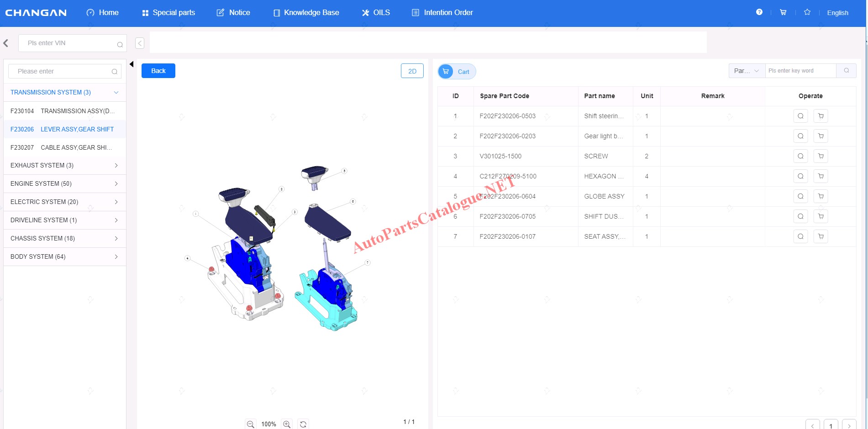
Task: Open favorites star icon in header
Action: (807, 12)
